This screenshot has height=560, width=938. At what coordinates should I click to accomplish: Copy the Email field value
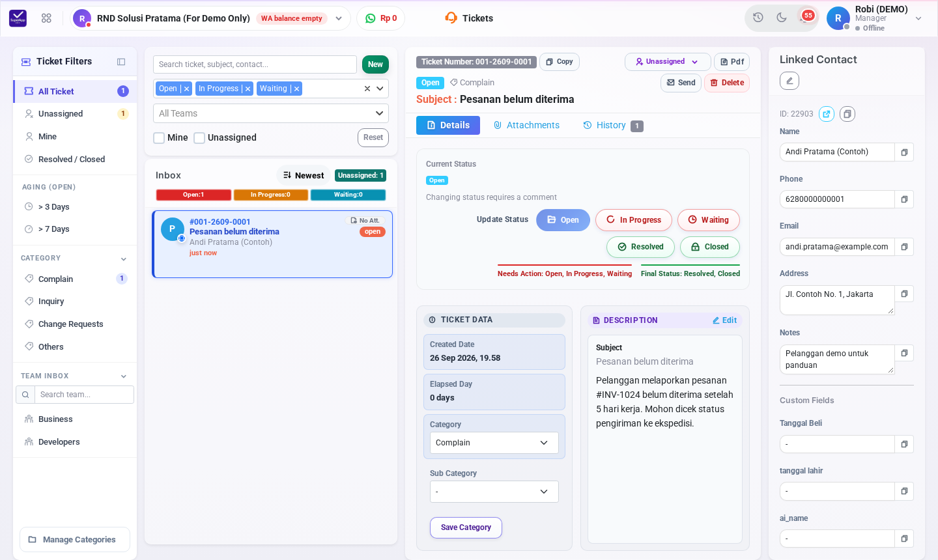coord(904,247)
